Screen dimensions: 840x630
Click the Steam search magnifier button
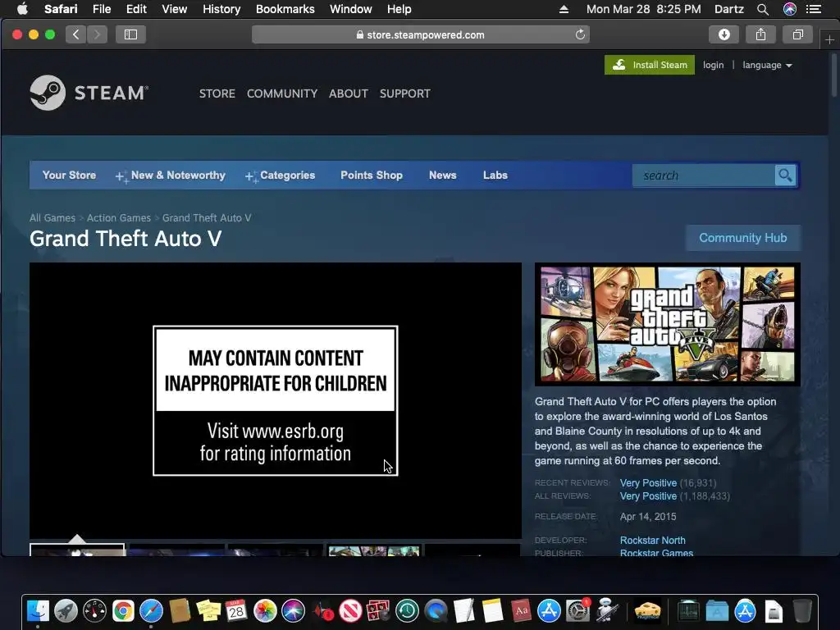pyautogui.click(x=785, y=176)
